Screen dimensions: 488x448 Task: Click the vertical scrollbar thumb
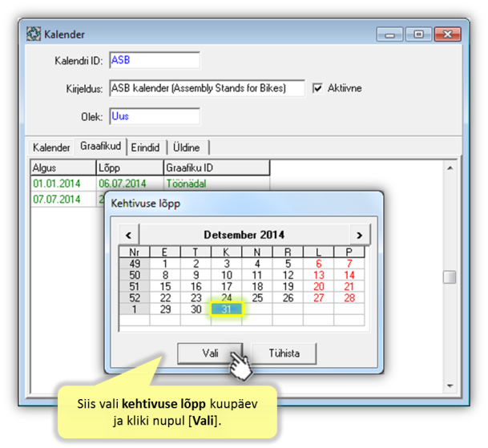point(450,276)
